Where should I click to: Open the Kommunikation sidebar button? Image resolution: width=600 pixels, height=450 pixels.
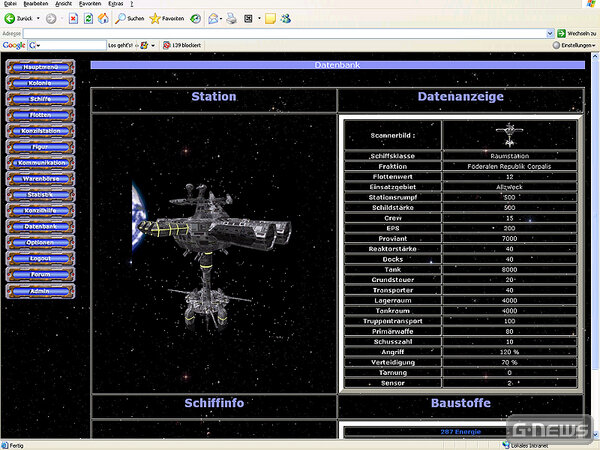tap(41, 163)
